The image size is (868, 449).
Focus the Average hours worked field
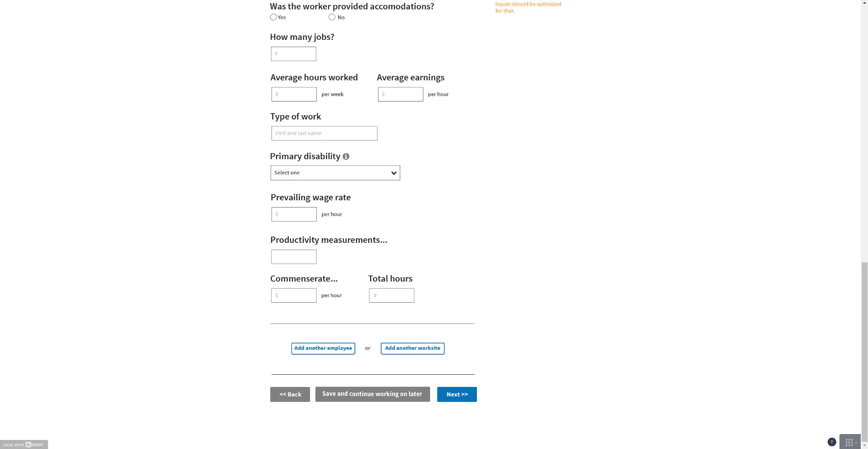tap(294, 94)
